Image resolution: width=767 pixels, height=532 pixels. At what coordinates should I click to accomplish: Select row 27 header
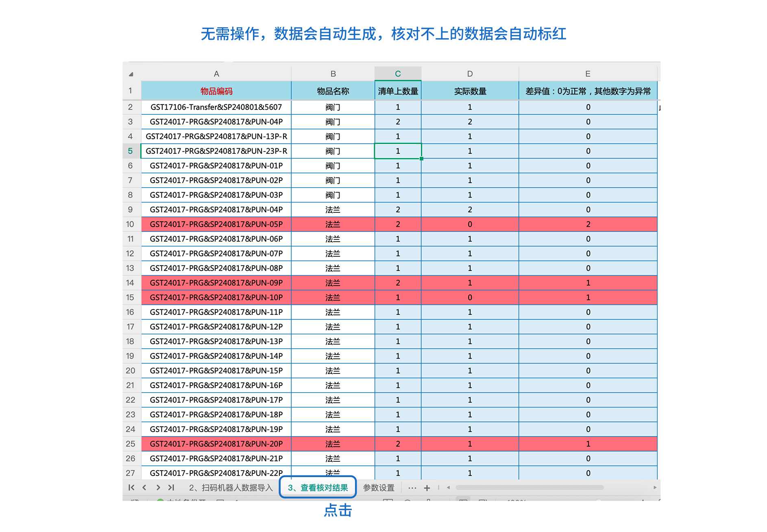point(131,473)
